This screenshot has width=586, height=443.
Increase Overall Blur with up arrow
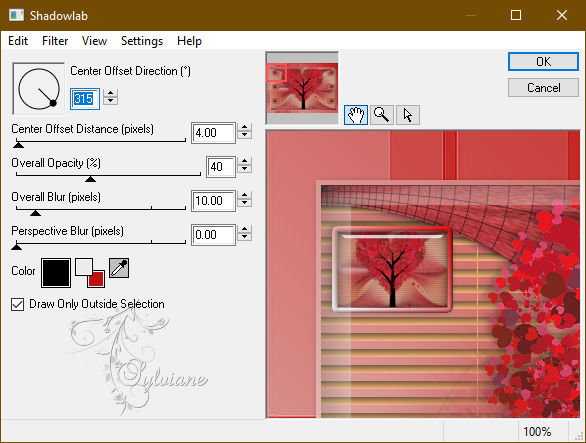[x=244, y=196]
